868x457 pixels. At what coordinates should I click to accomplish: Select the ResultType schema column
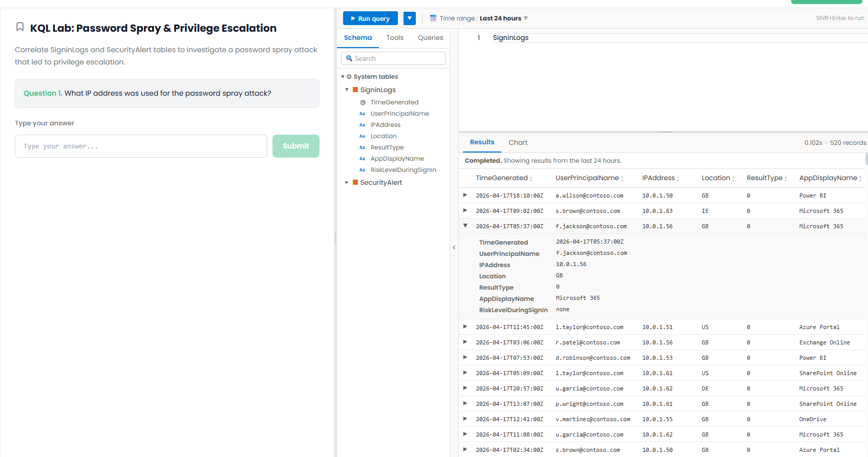click(x=387, y=147)
